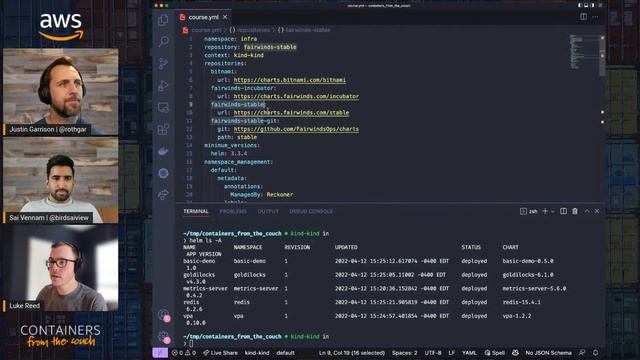
Task: Open the Remote Explorer view
Action: pos(163,107)
